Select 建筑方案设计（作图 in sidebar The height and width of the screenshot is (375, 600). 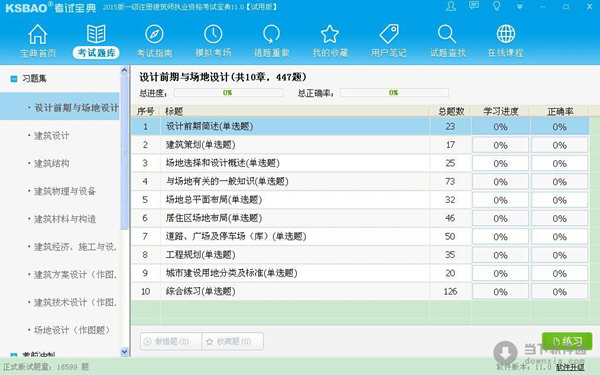[x=75, y=275]
